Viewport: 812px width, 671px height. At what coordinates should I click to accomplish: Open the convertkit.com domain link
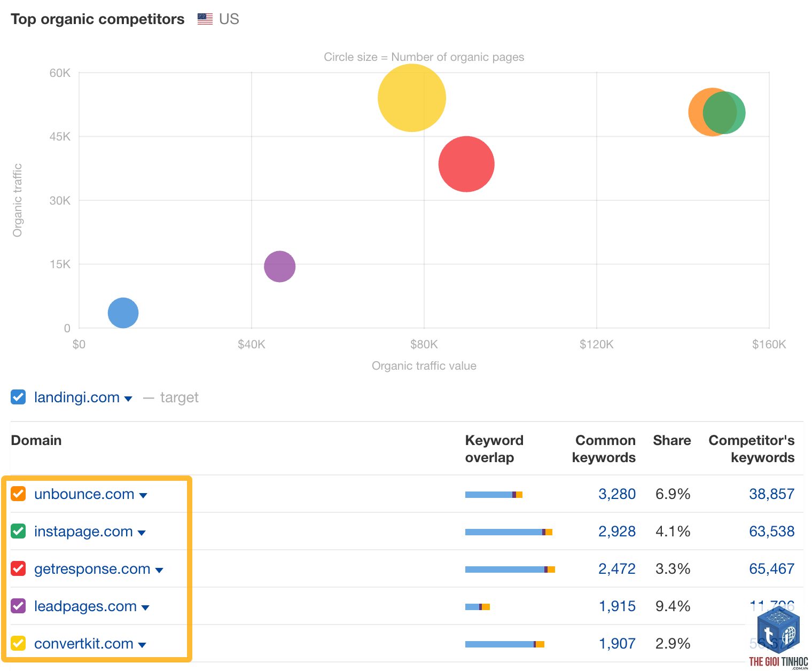point(84,643)
